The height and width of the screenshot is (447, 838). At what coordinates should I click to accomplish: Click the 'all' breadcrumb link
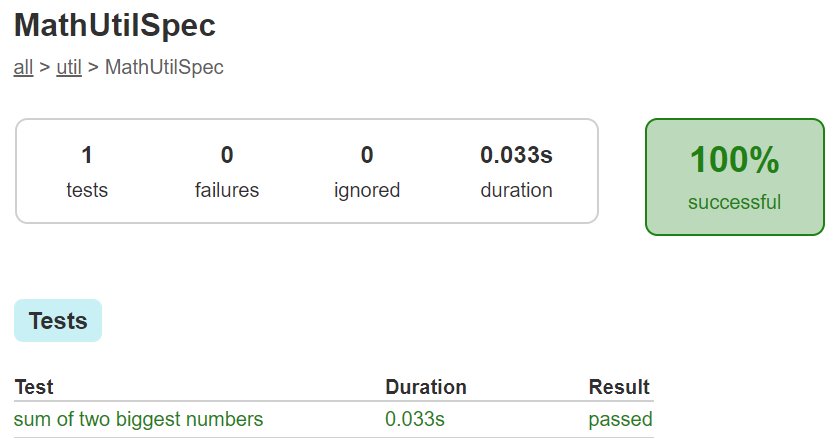[x=23, y=68]
